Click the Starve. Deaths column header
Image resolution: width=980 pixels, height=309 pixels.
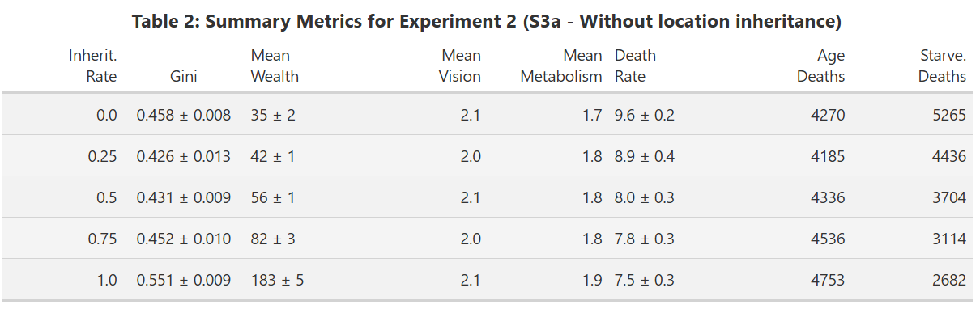pyautogui.click(x=943, y=66)
